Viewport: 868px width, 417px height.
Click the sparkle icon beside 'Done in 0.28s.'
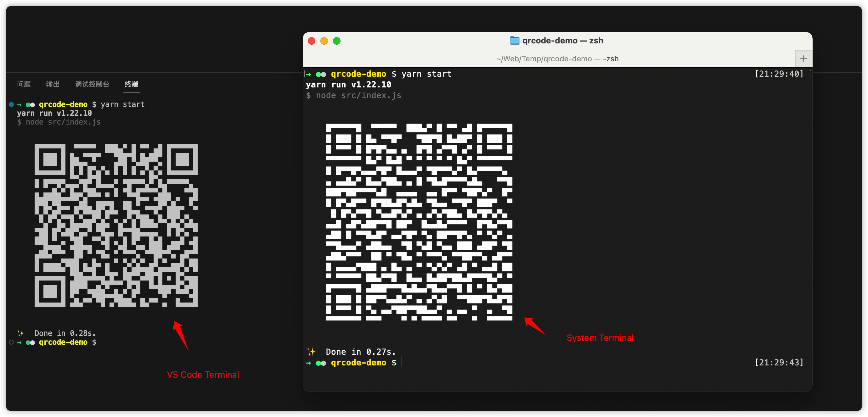pyautogui.click(x=21, y=333)
